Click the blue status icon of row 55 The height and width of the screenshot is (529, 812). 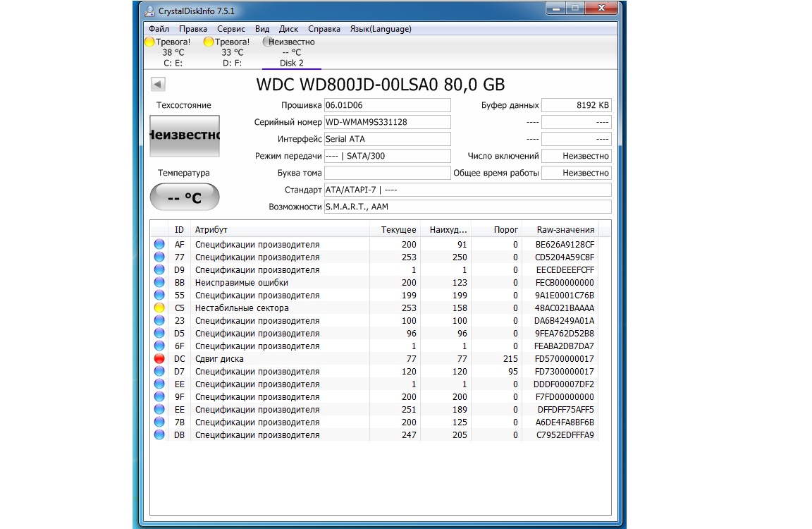tap(159, 295)
